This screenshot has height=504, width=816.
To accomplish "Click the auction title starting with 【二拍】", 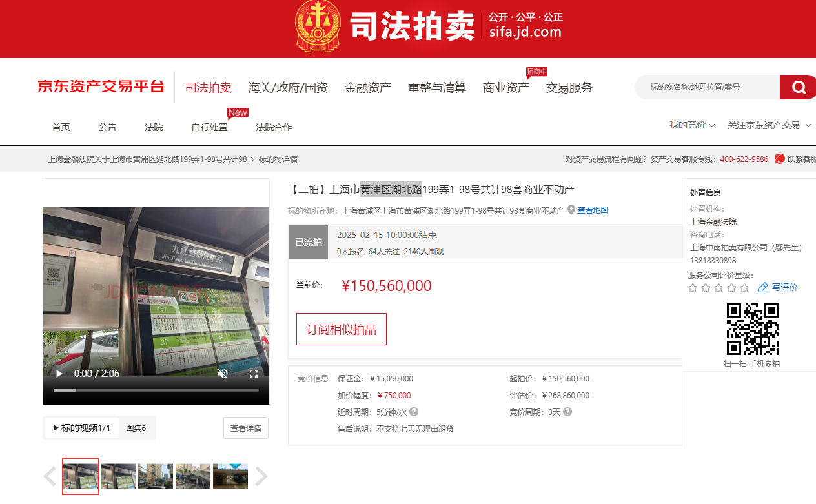I will pyautogui.click(x=431, y=189).
